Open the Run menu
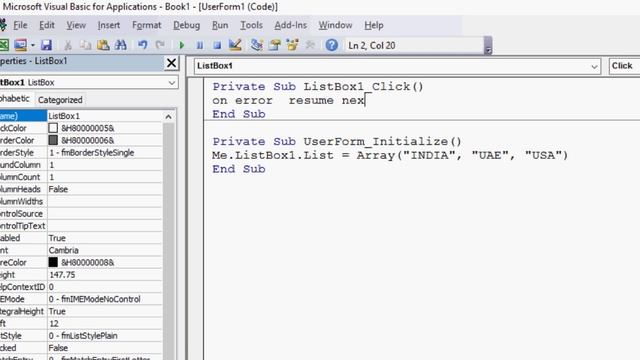The width and height of the screenshot is (640, 360). pyautogui.click(x=220, y=25)
